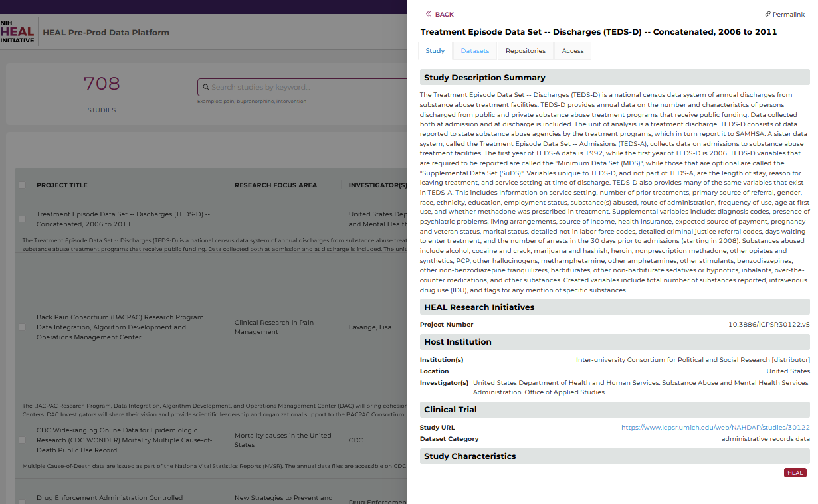The height and width of the screenshot is (504, 818).
Task: Go to the Access tab
Action: [572, 51]
